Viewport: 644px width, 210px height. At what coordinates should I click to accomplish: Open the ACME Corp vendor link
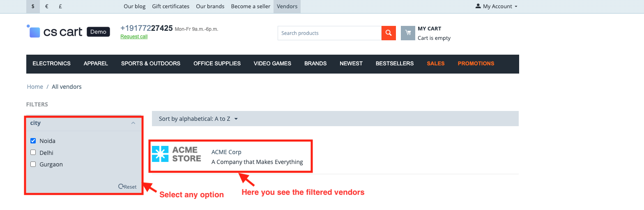coord(226,152)
